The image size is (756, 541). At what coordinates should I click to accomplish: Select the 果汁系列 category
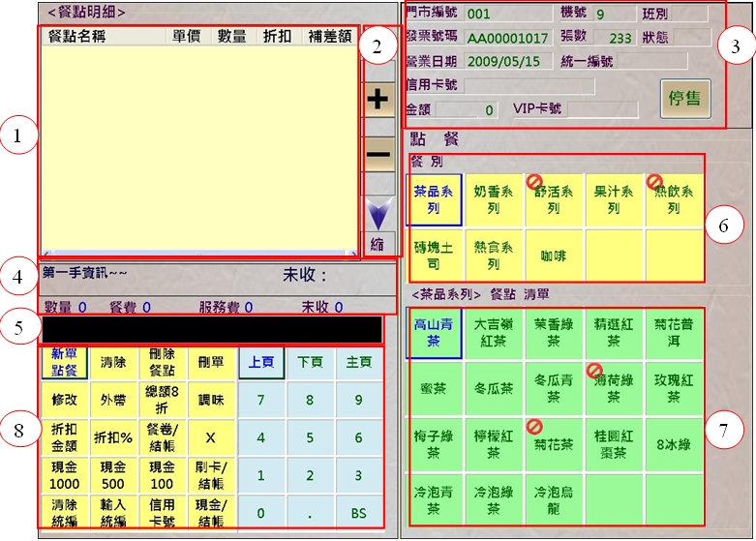coord(614,199)
